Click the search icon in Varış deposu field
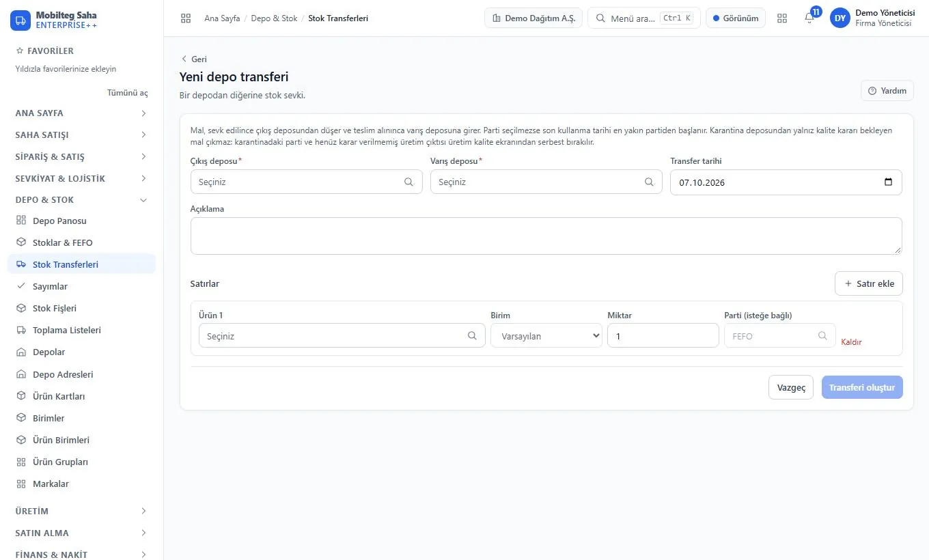The width and height of the screenshot is (929, 560). [649, 182]
